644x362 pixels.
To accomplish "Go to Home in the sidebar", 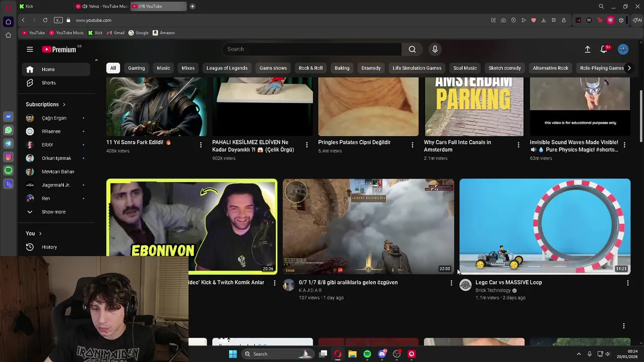I will 55,69.
